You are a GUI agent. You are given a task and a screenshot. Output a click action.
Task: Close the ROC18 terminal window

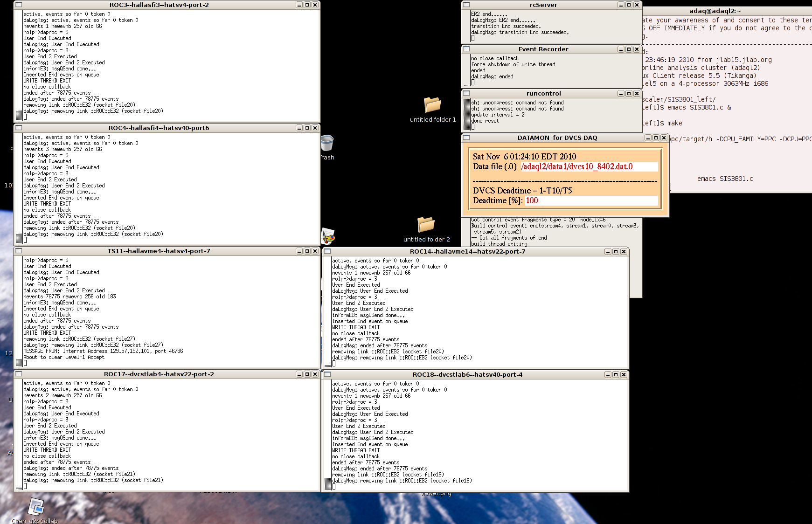click(624, 374)
